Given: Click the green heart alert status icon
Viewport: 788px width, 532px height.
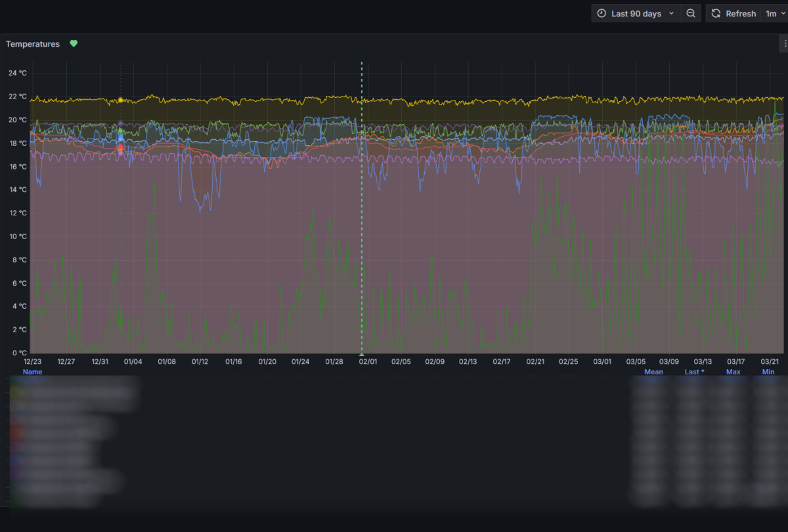Looking at the screenshot, I should click(x=74, y=44).
